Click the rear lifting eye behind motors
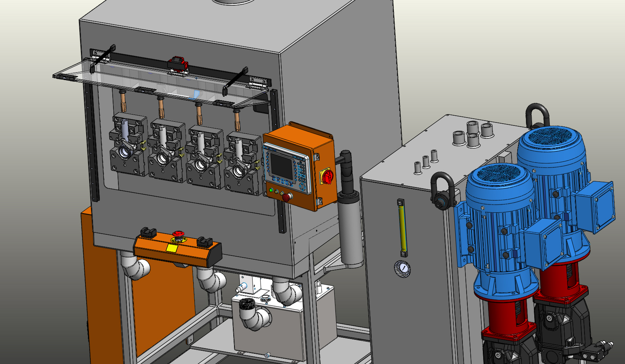The width and height of the screenshot is (625, 364). pos(537,115)
